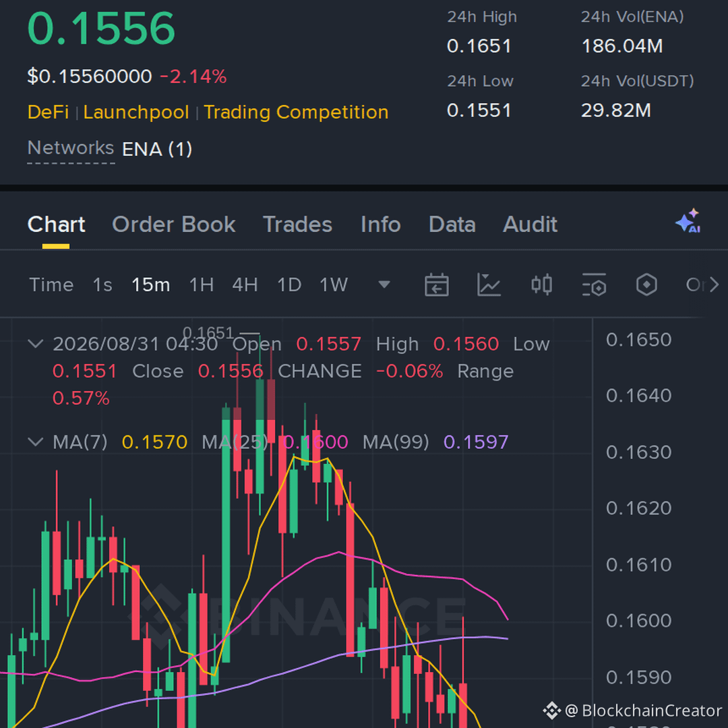Show more toolbar options right arrow
Screen dimensions: 728x728
pos(714,284)
